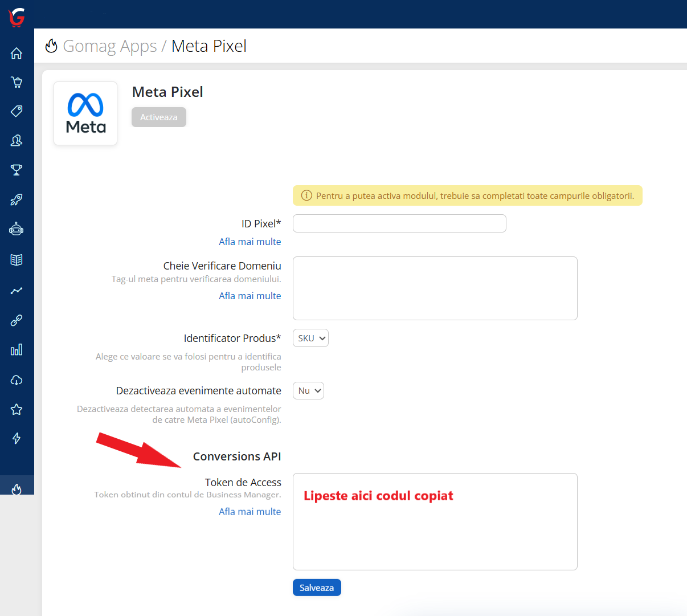This screenshot has height=616, width=687.
Task: Click the link chain icon
Action: (17, 320)
